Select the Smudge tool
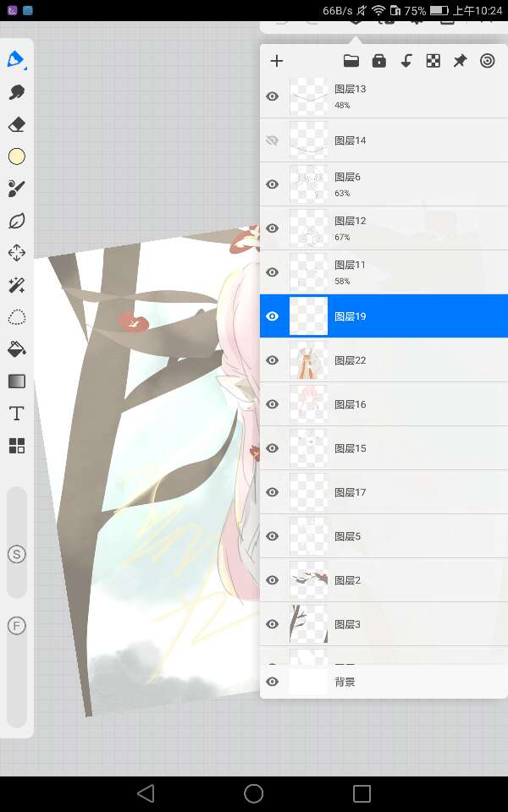 [16, 92]
